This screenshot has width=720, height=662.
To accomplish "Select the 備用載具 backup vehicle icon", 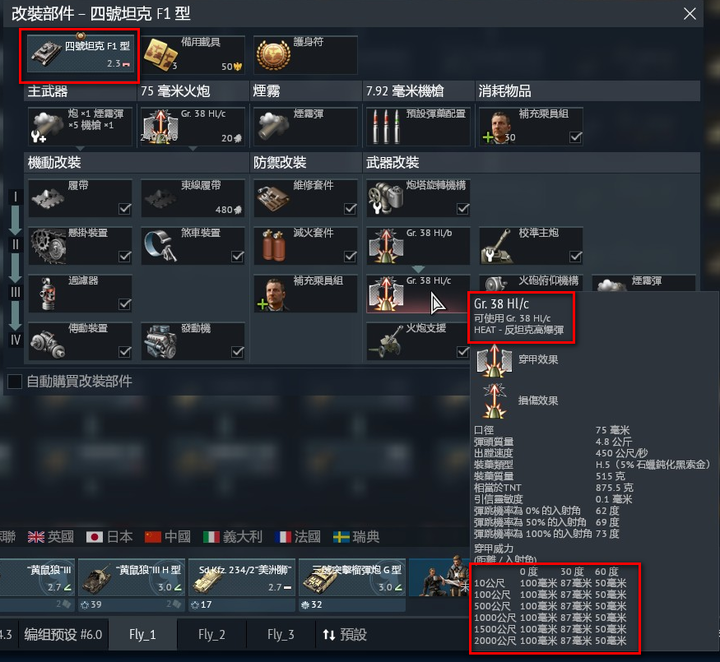I will pyautogui.click(x=161, y=55).
